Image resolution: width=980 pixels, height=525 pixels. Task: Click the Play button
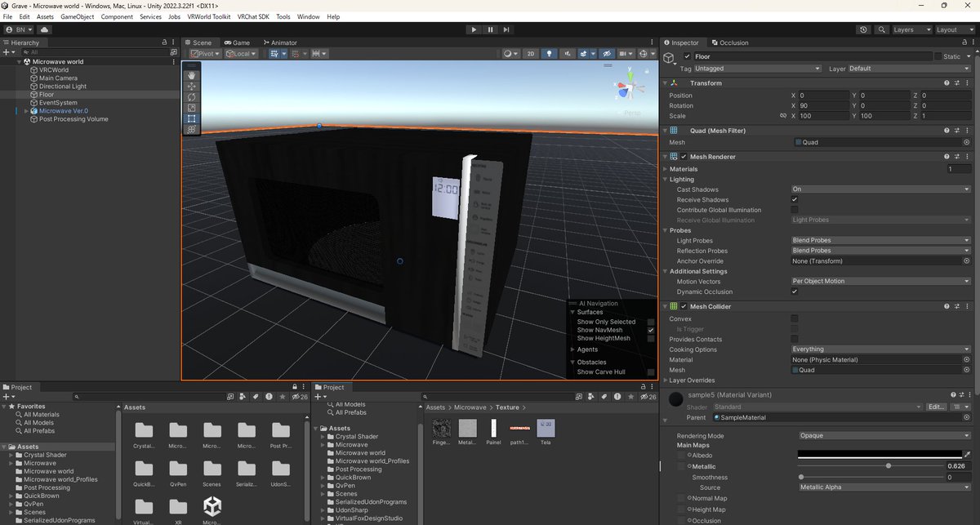click(x=474, y=29)
